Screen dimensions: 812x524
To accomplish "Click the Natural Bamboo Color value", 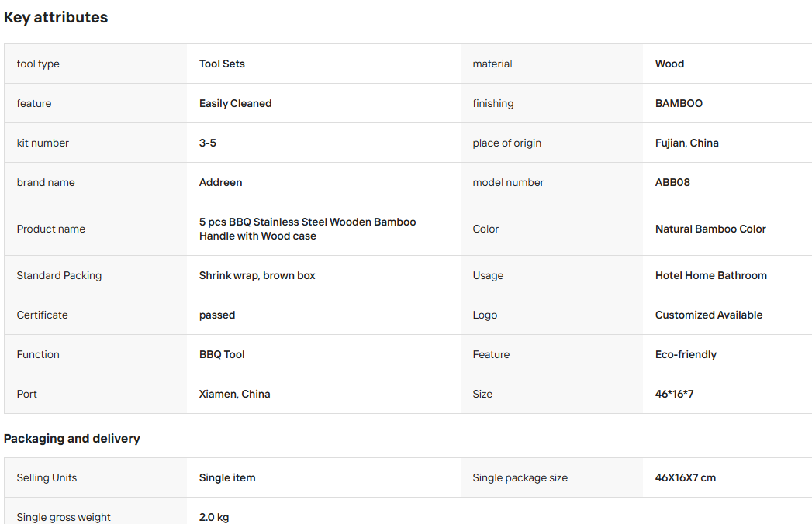I will (x=710, y=229).
